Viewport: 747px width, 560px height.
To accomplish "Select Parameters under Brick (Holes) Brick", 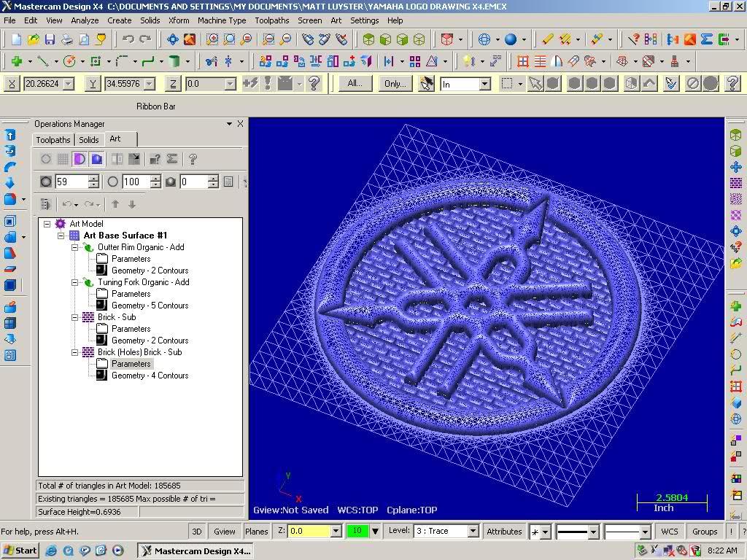I will [x=131, y=364].
